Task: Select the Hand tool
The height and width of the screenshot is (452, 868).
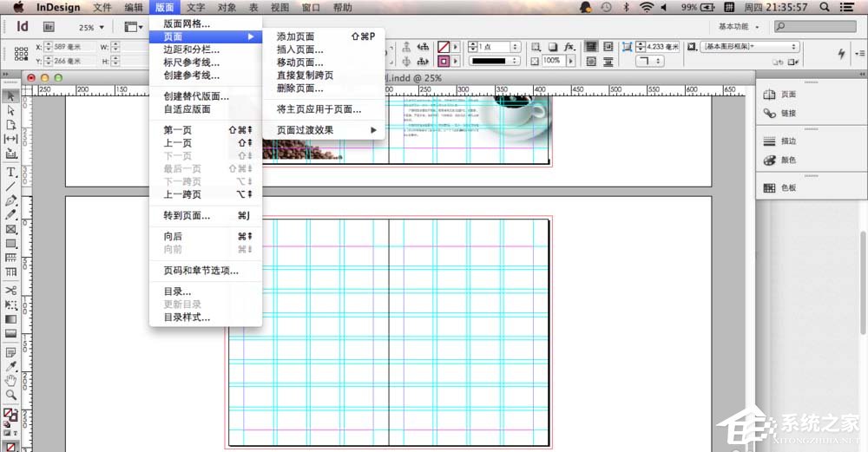Action: tap(11, 380)
